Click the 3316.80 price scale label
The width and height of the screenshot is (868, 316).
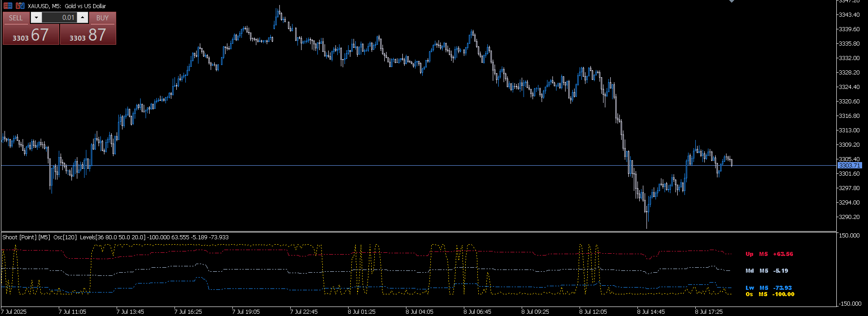tap(849, 116)
